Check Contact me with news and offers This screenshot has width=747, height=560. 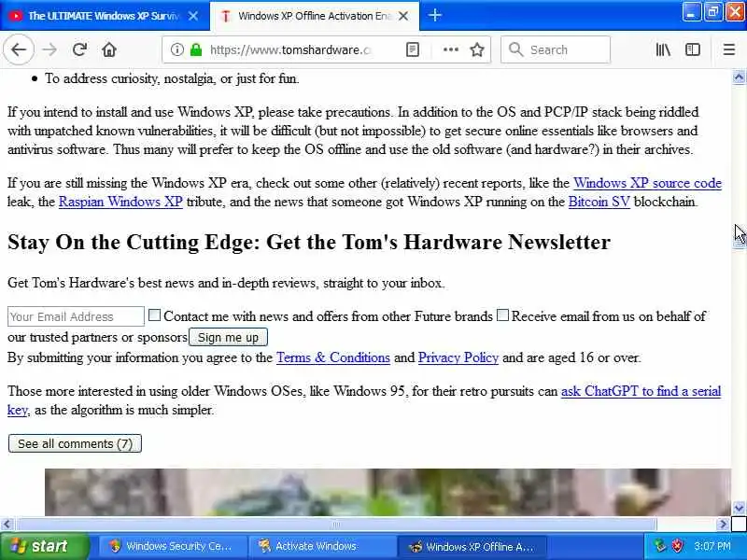pyautogui.click(x=154, y=315)
